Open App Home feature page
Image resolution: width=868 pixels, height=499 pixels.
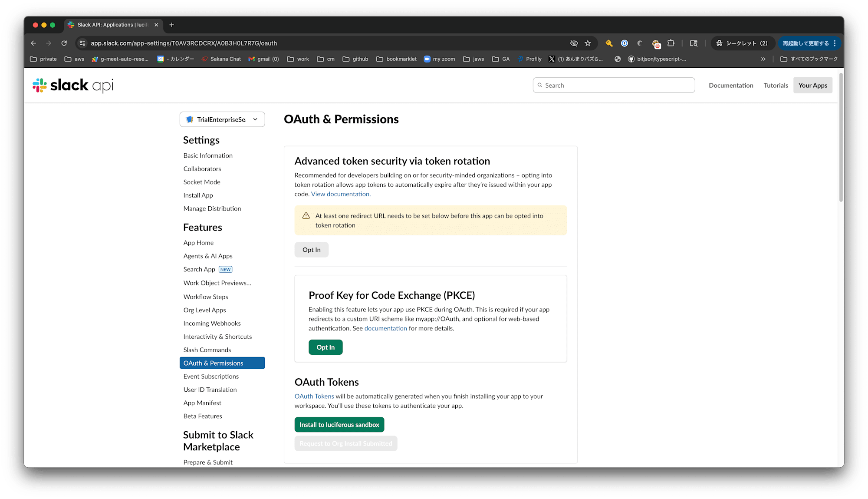(198, 243)
